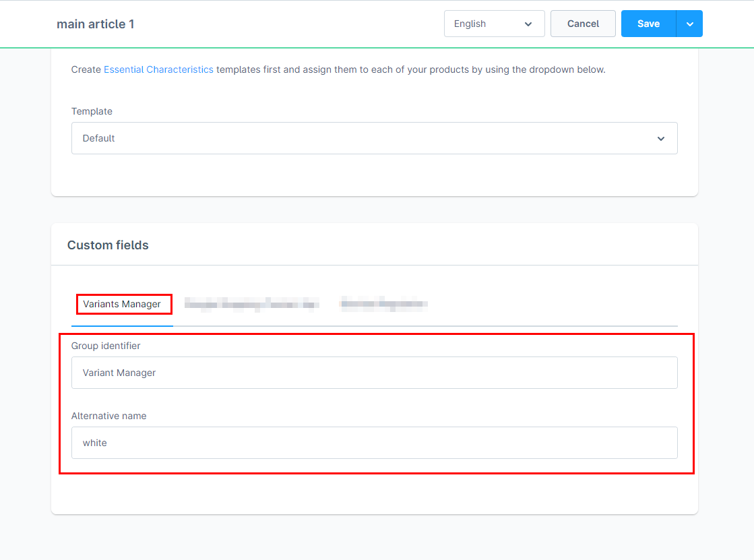Open the English language dropdown
The image size is (754, 560).
(x=494, y=24)
